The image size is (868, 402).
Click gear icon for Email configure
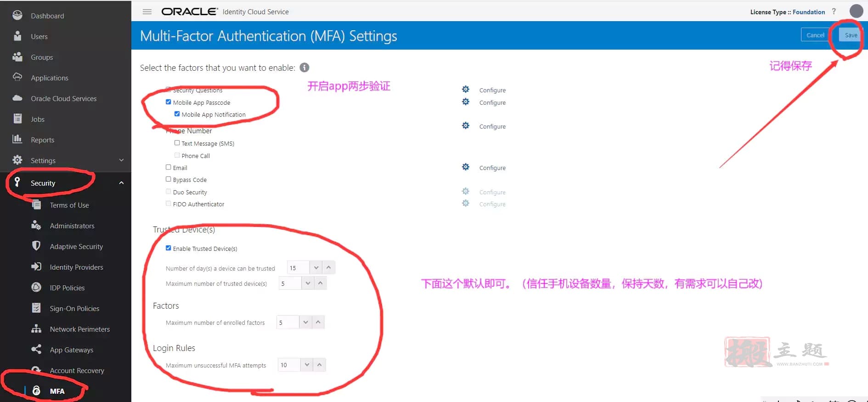tap(466, 167)
